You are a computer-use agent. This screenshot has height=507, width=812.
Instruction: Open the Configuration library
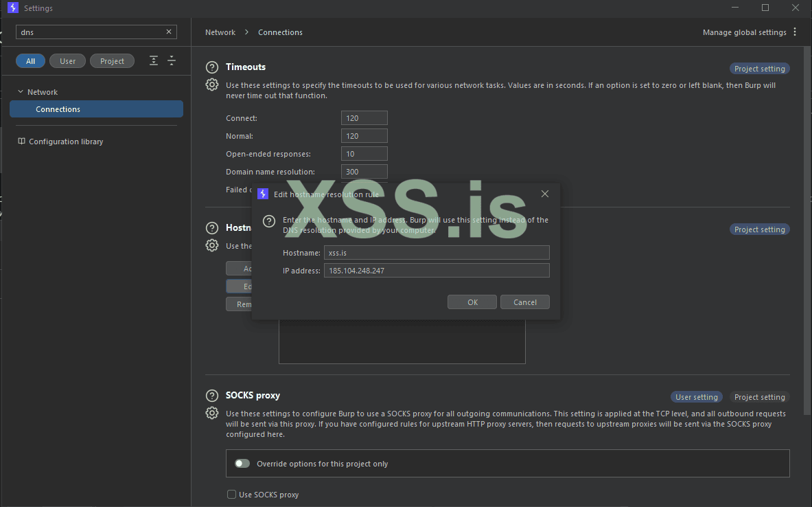click(x=66, y=142)
